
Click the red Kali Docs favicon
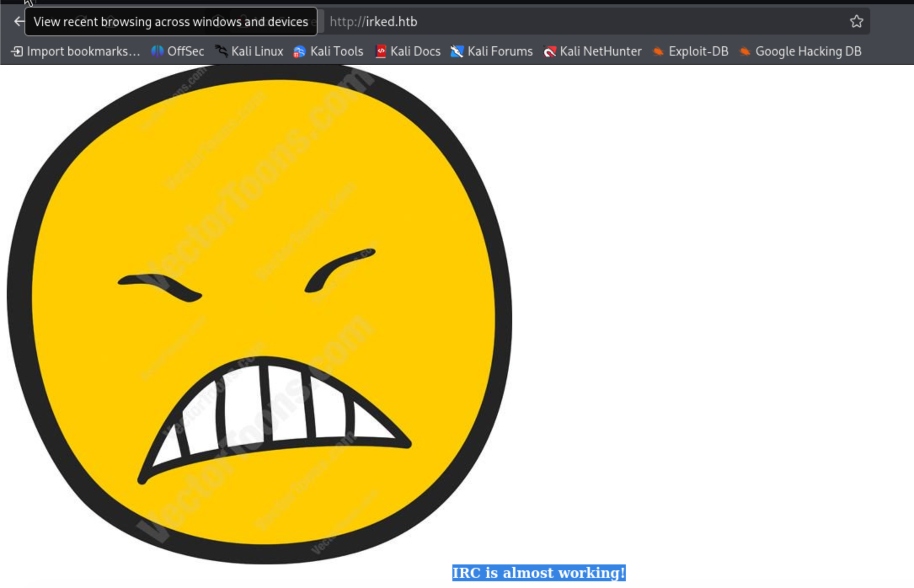380,51
